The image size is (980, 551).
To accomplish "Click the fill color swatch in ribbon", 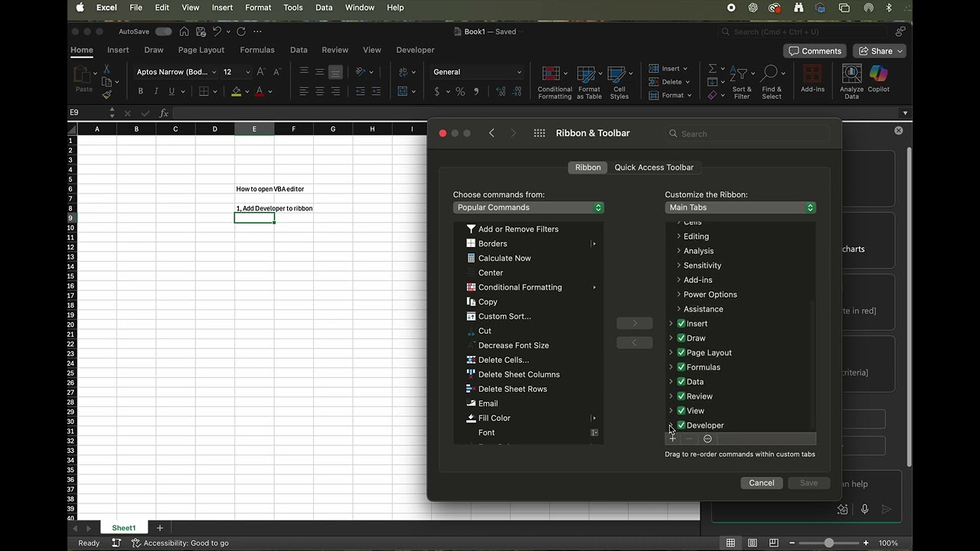I will coord(237,92).
